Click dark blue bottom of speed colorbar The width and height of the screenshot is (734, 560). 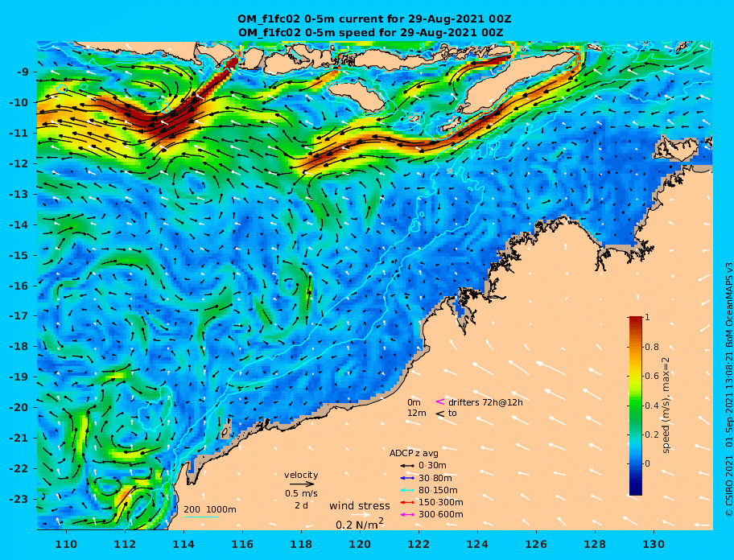point(636,489)
